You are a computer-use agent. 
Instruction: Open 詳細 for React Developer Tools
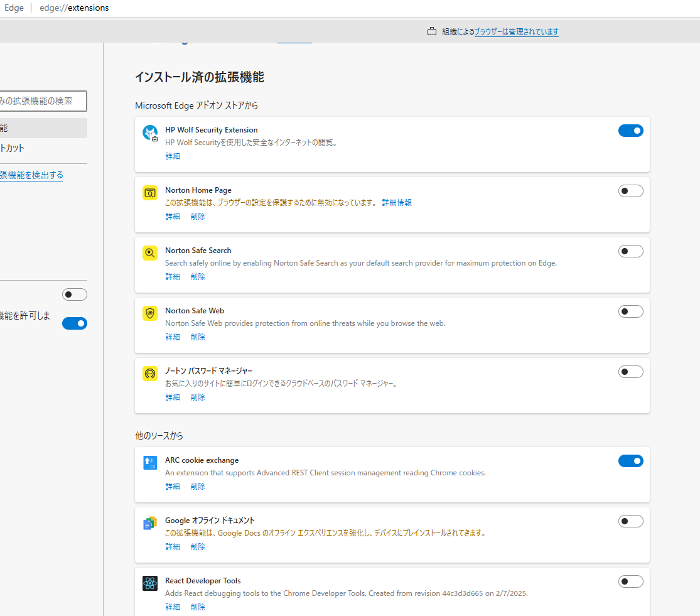[172, 607]
